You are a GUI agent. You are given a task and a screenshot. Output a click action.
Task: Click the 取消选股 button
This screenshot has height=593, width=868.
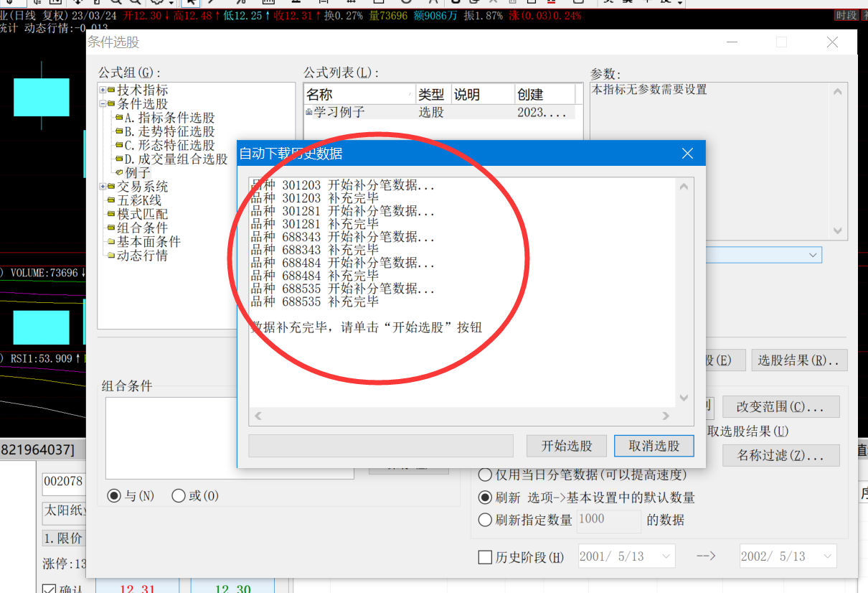click(654, 446)
